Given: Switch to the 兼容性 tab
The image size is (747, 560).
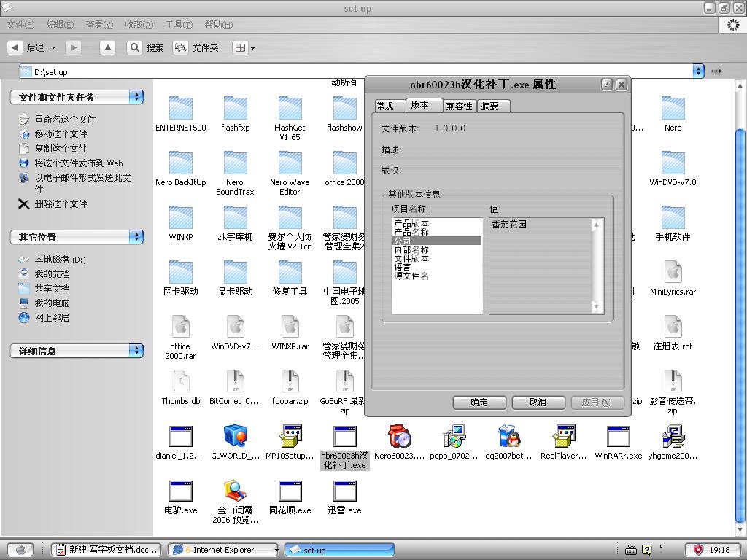Looking at the screenshot, I should (460, 106).
